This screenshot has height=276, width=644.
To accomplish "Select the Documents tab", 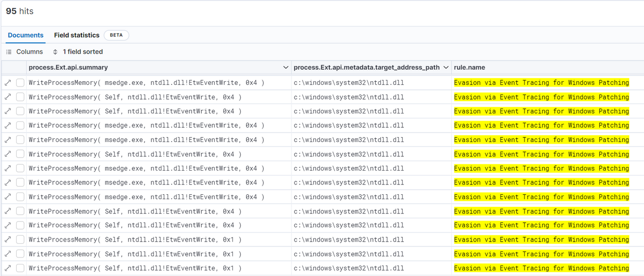I will [25, 35].
